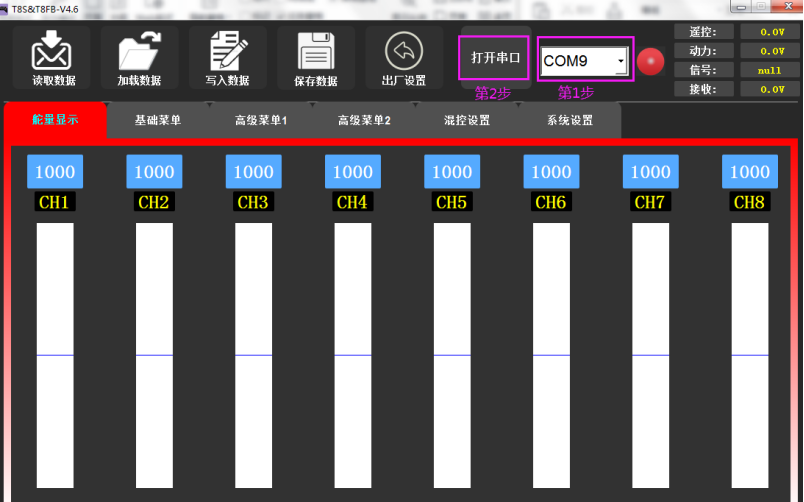The width and height of the screenshot is (804, 502).
Task: Click the CH8 channel slider bar
Action: pos(750,355)
